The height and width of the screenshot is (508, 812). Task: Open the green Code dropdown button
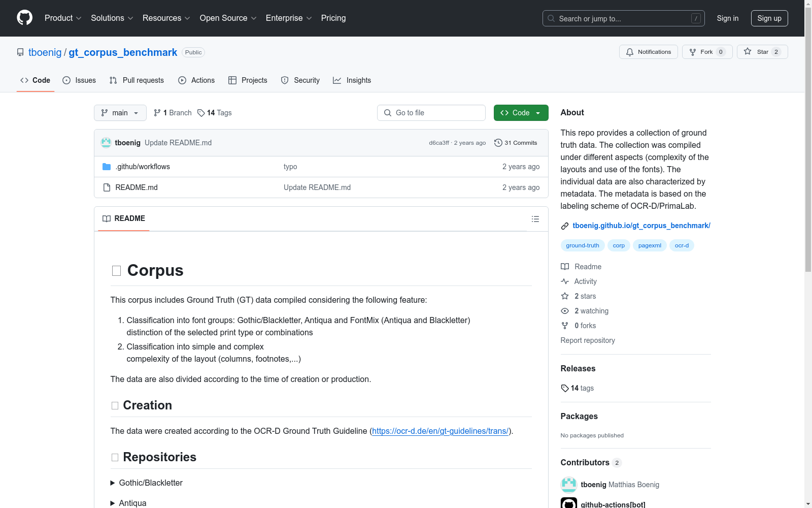[521, 113]
